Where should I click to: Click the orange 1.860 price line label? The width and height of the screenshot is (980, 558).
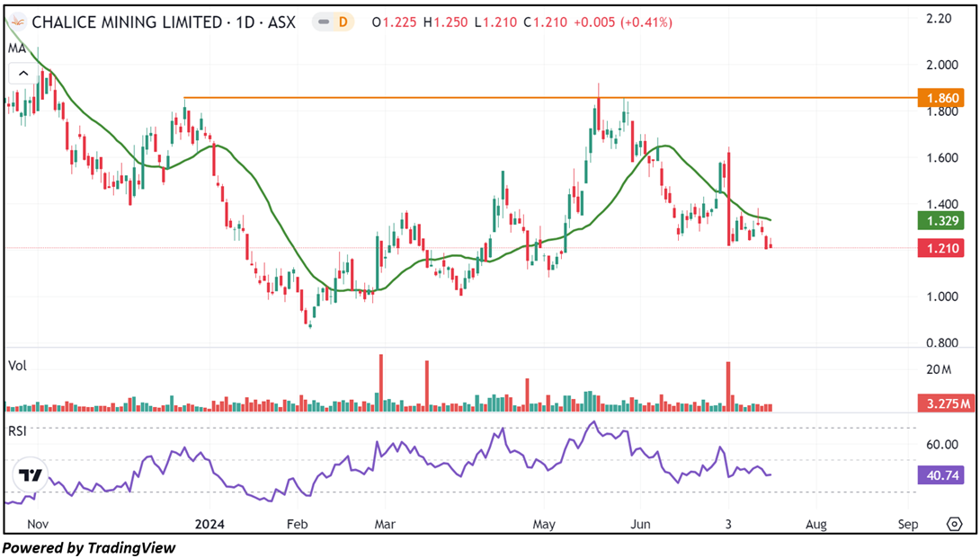tap(940, 98)
